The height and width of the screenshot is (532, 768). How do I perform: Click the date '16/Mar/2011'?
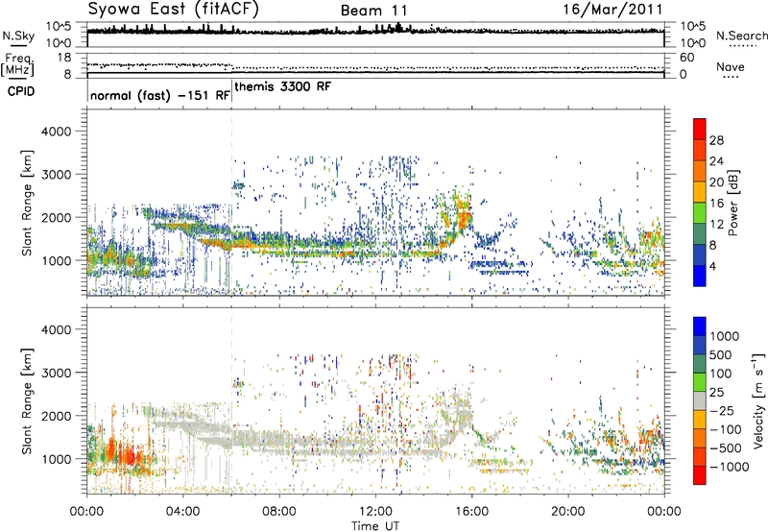[612, 10]
